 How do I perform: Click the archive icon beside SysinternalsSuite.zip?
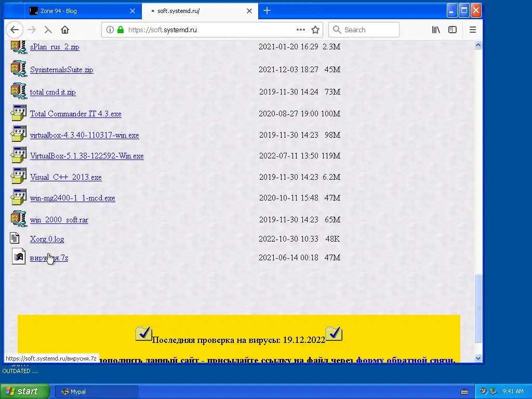pyautogui.click(x=19, y=69)
